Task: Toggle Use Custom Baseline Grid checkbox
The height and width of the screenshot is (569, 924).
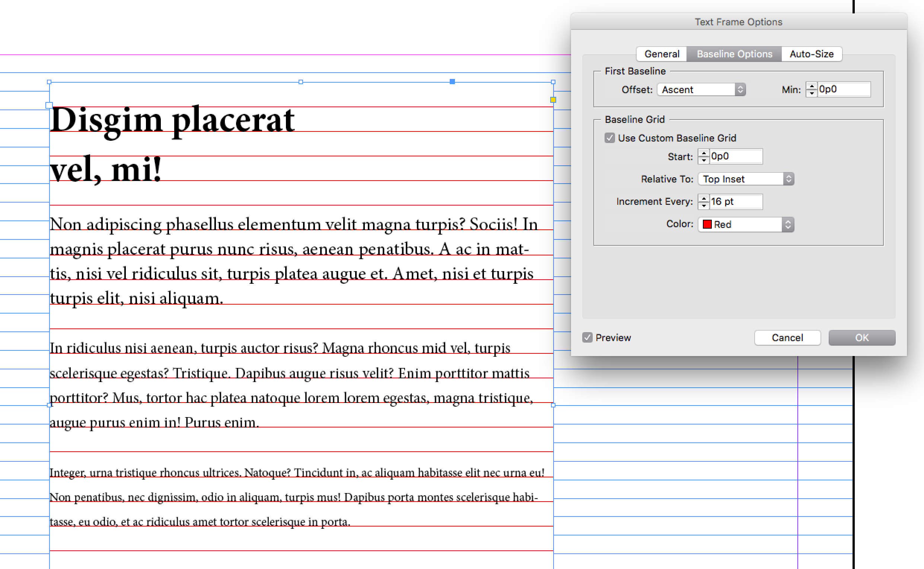Action: (609, 138)
